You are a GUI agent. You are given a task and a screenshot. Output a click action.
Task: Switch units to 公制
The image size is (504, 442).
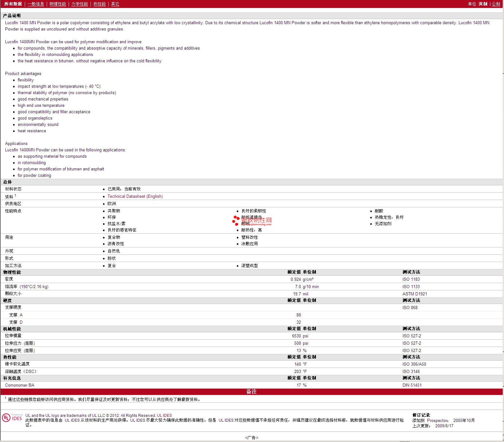pyautogui.click(x=496, y=4)
